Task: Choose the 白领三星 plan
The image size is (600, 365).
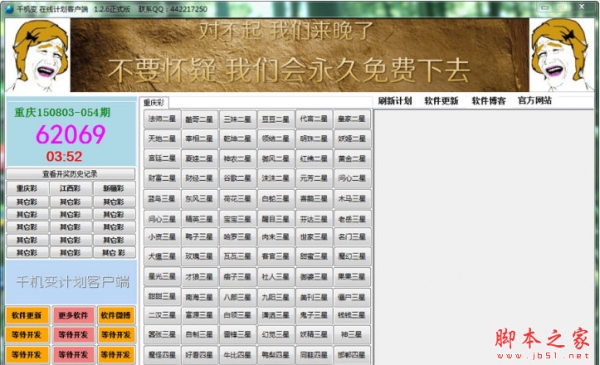Action: (238, 315)
